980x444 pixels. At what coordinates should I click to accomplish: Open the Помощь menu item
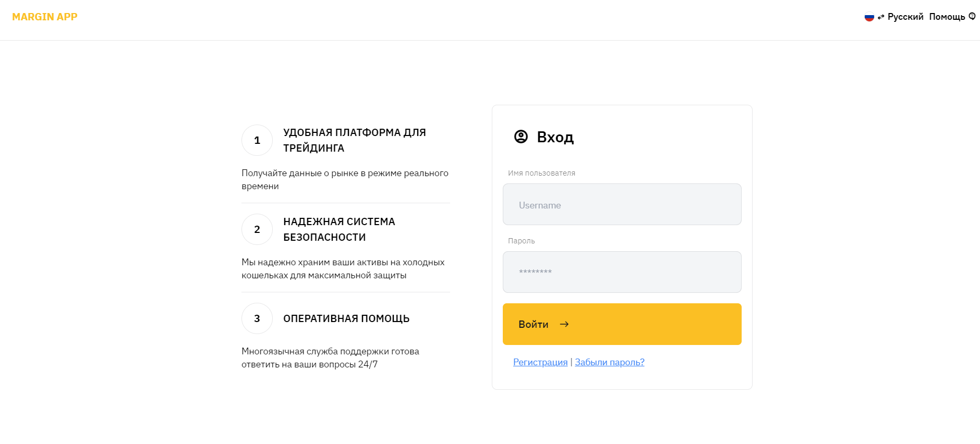947,17
